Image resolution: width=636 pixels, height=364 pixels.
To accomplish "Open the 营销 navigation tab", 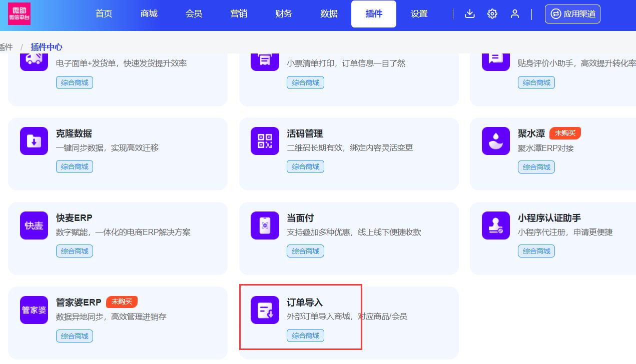I will tap(239, 14).
